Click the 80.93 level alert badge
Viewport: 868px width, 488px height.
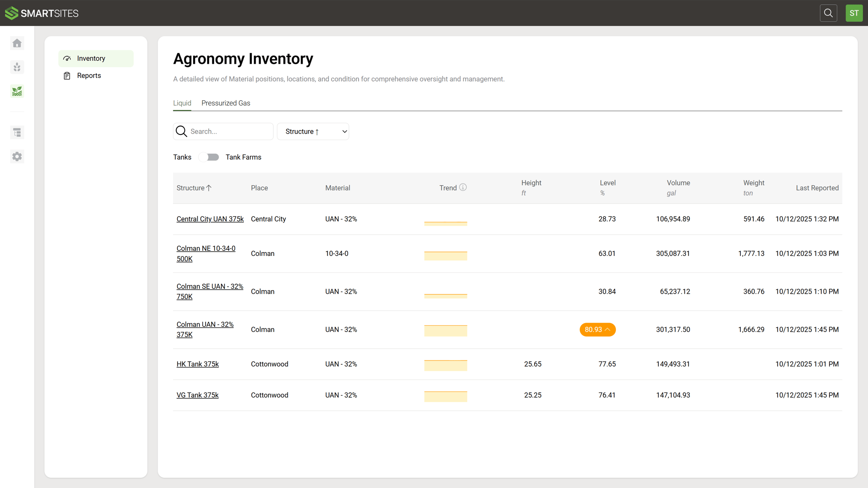click(597, 330)
